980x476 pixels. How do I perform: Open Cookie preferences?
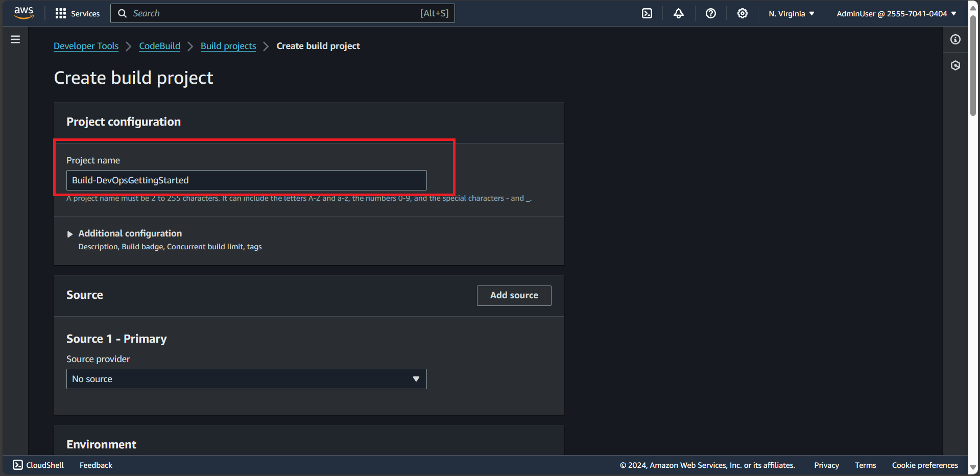pyautogui.click(x=925, y=465)
